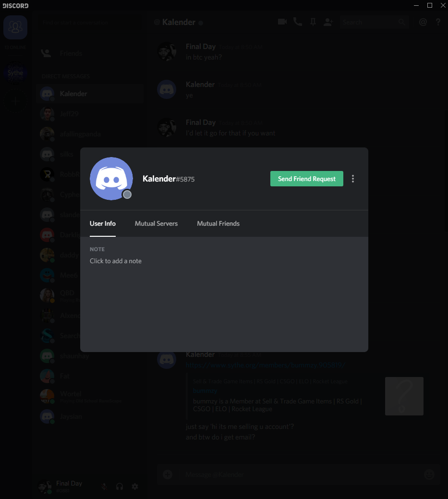Click the Discord logo in title bar
The image size is (448, 499).
click(15, 5)
